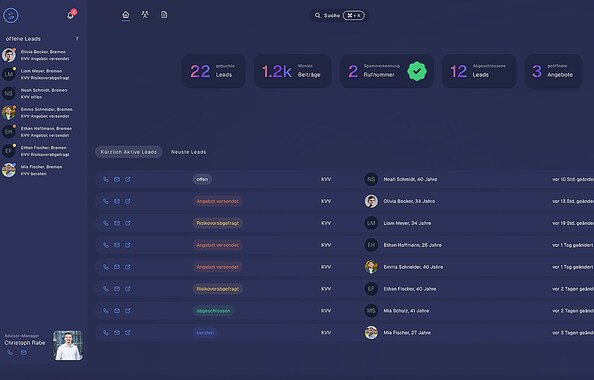Image resolution: width=594 pixels, height=380 pixels.
Task: Open the 12 Abgeschlossene Leads card
Action: [x=479, y=71]
